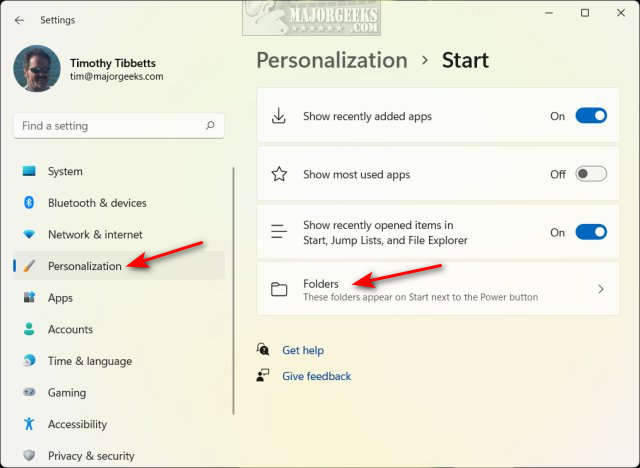Click the Accounts person icon
Screen dimensions: 640x468
[x=29, y=329]
